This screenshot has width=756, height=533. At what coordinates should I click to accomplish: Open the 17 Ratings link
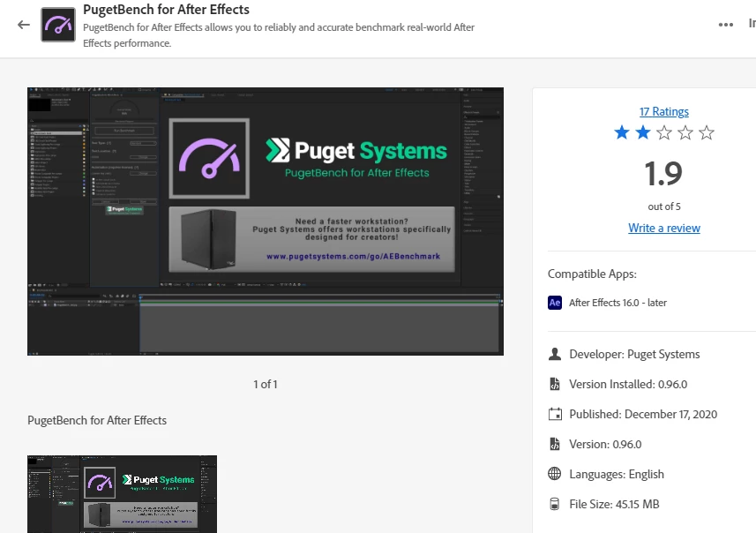tap(664, 111)
